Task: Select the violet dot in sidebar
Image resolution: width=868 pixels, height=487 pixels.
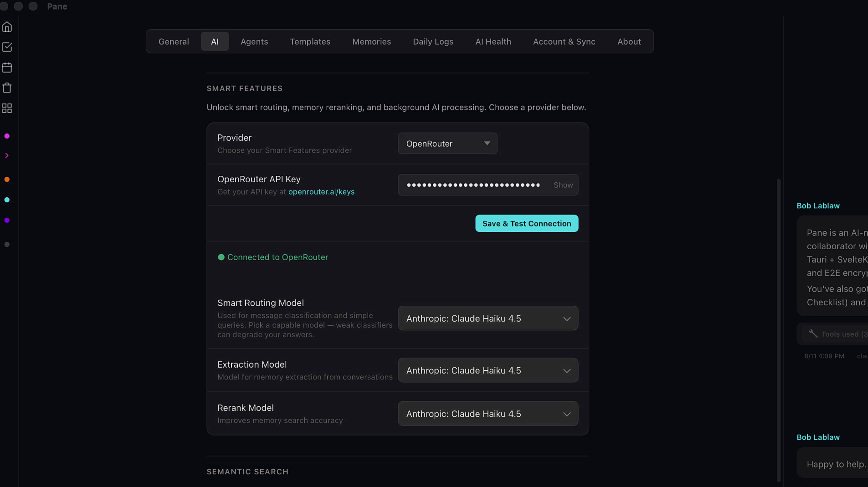Action: click(7, 220)
